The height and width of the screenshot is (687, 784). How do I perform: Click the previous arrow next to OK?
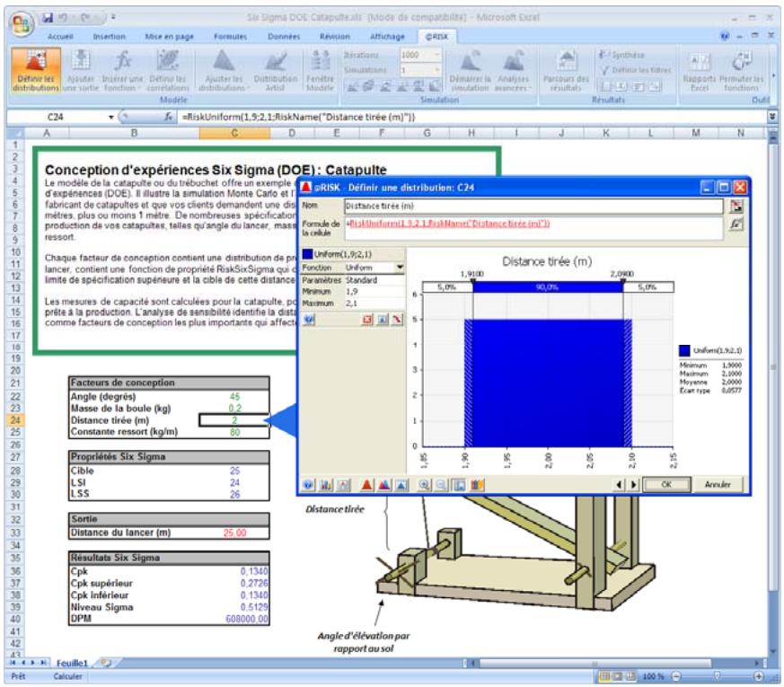pos(620,485)
